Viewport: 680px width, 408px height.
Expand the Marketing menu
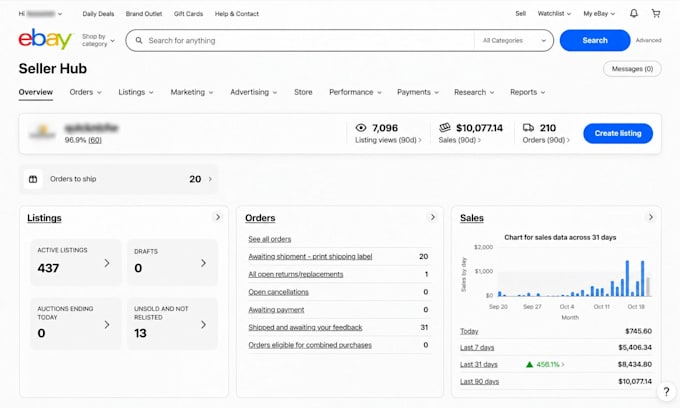click(192, 92)
